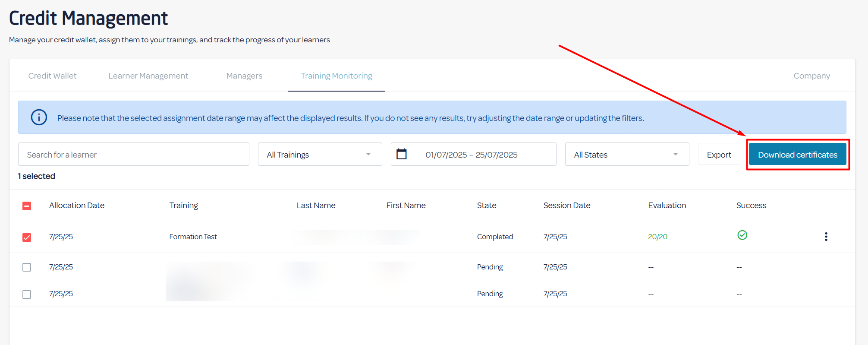Focus the Search for a learner field
This screenshot has width=868, height=345.
click(133, 155)
